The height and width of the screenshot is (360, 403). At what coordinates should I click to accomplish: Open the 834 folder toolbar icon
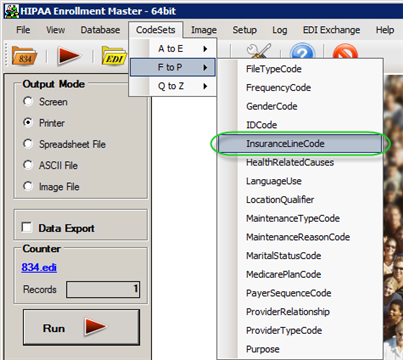[x=24, y=56]
